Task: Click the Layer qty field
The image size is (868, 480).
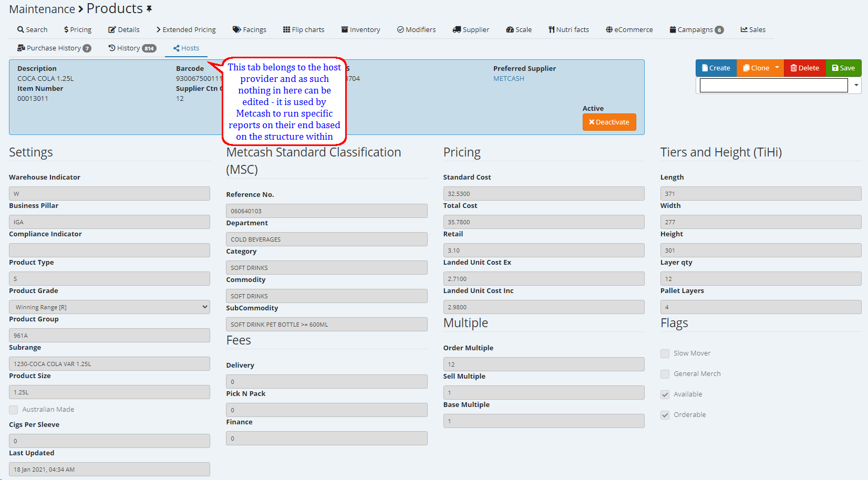Action: pyautogui.click(x=761, y=279)
